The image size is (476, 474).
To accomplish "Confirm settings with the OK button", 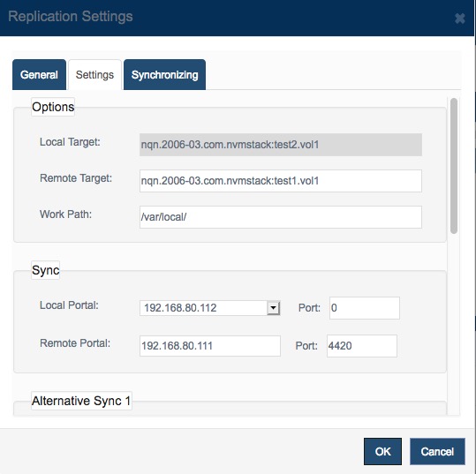I will click(x=382, y=452).
